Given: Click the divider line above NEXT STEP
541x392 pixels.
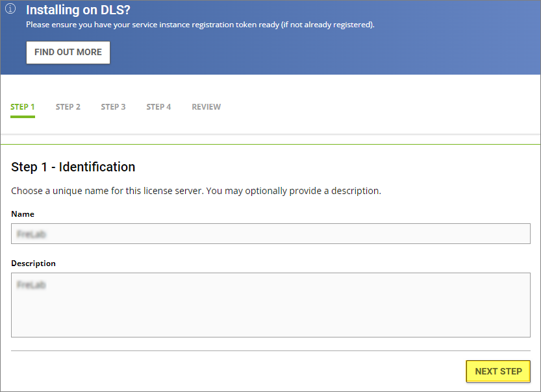Looking at the screenshot, I should 270,351.
